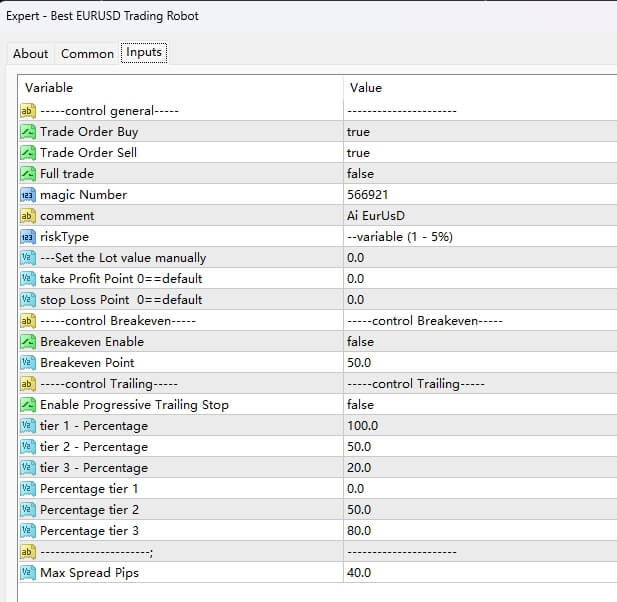Click the 123 icon beside magic Number
617x602 pixels.
pyautogui.click(x=28, y=195)
